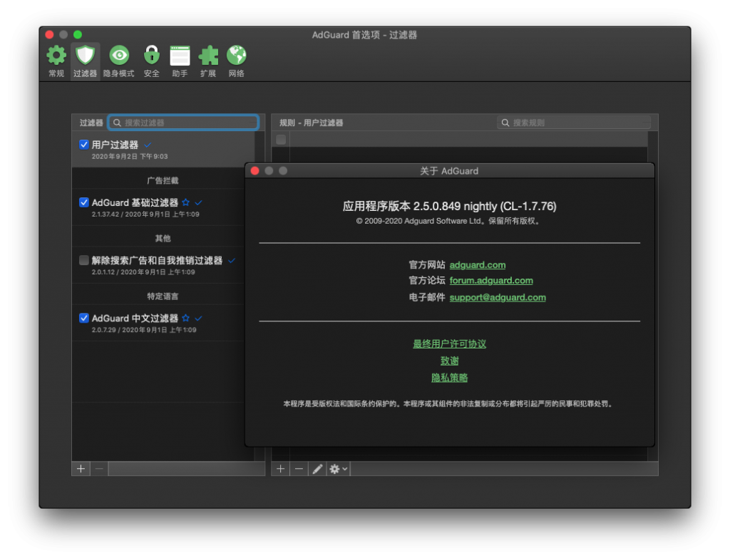730x560 pixels.
Task: Click the 广告拦截 section header
Action: [x=163, y=180]
